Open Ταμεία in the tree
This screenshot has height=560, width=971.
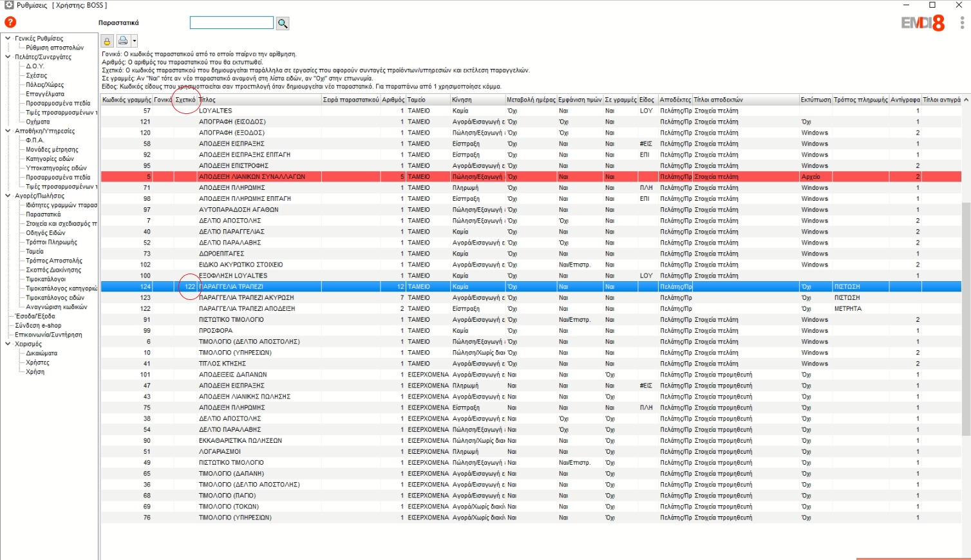point(35,252)
